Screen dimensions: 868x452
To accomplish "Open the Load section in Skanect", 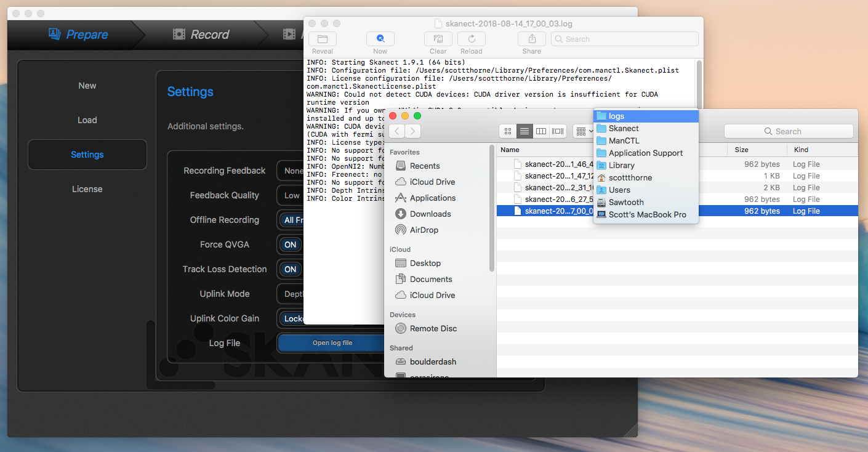I will [x=87, y=120].
